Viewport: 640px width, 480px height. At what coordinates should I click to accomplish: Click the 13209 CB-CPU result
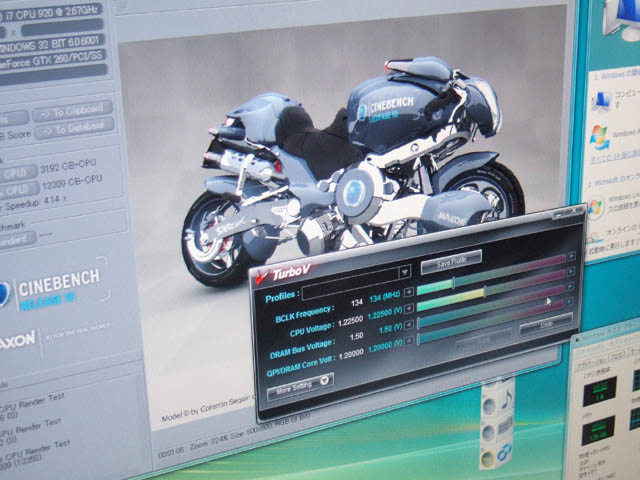point(72,183)
